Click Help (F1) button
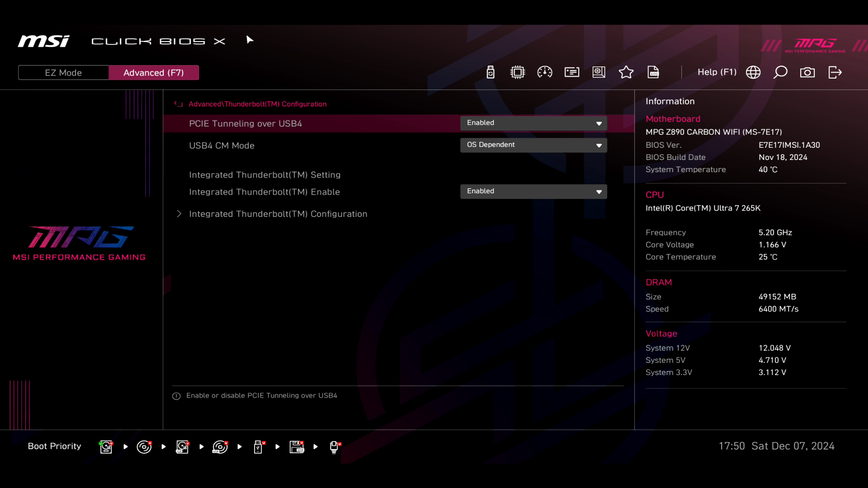This screenshot has height=488, width=868. [x=717, y=72]
